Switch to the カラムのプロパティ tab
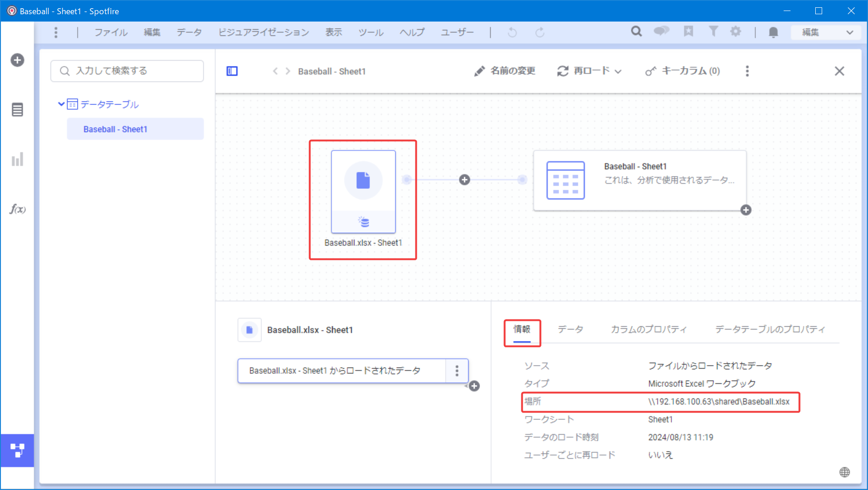 pos(649,329)
